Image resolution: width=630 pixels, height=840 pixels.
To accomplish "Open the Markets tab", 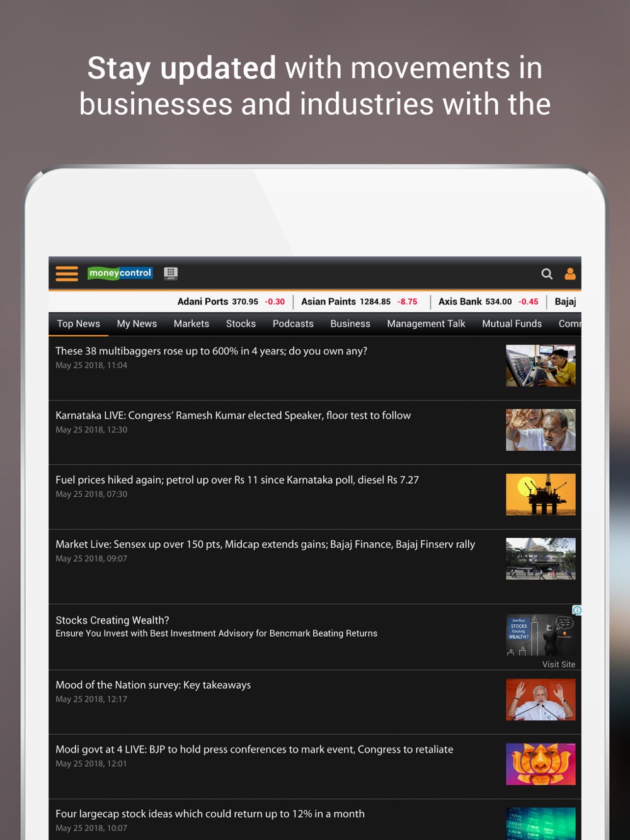I will pyautogui.click(x=192, y=324).
